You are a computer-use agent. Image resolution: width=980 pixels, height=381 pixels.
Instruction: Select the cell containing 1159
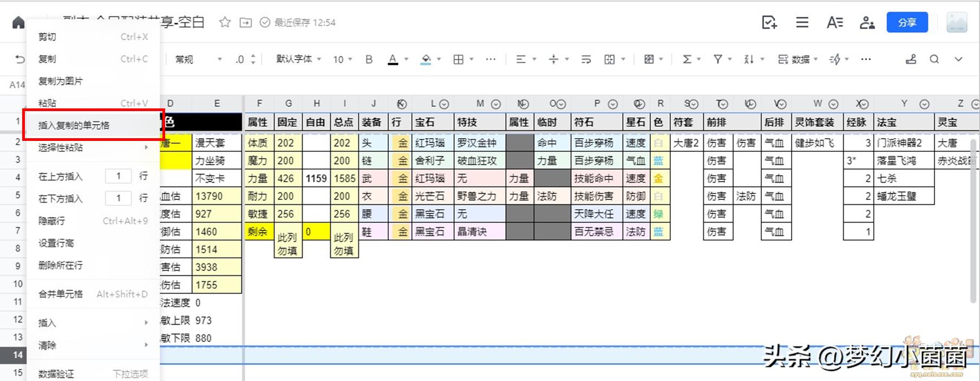(x=316, y=178)
